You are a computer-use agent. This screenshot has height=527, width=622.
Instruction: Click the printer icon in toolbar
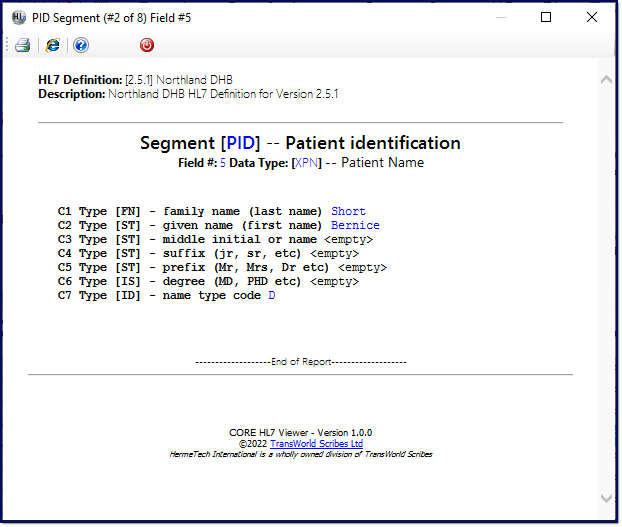tap(23, 45)
